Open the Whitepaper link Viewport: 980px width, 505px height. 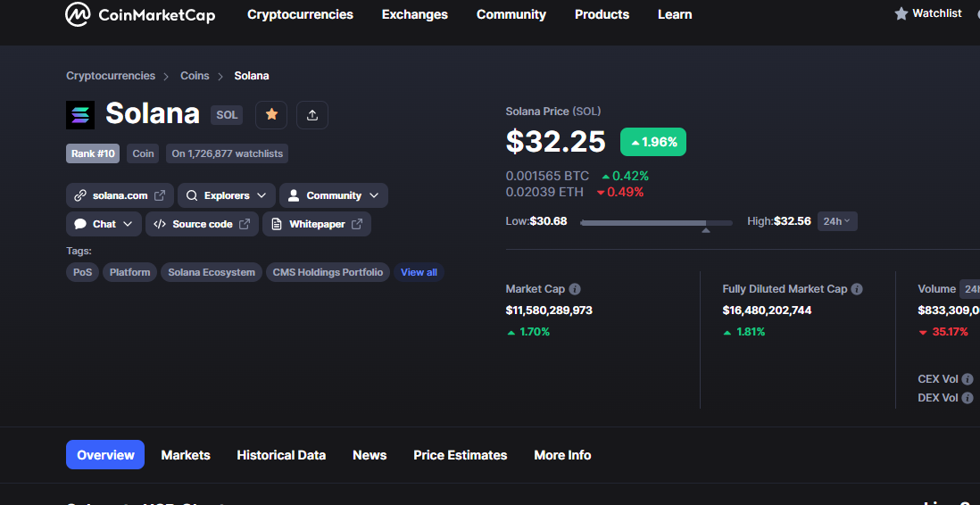click(x=317, y=224)
